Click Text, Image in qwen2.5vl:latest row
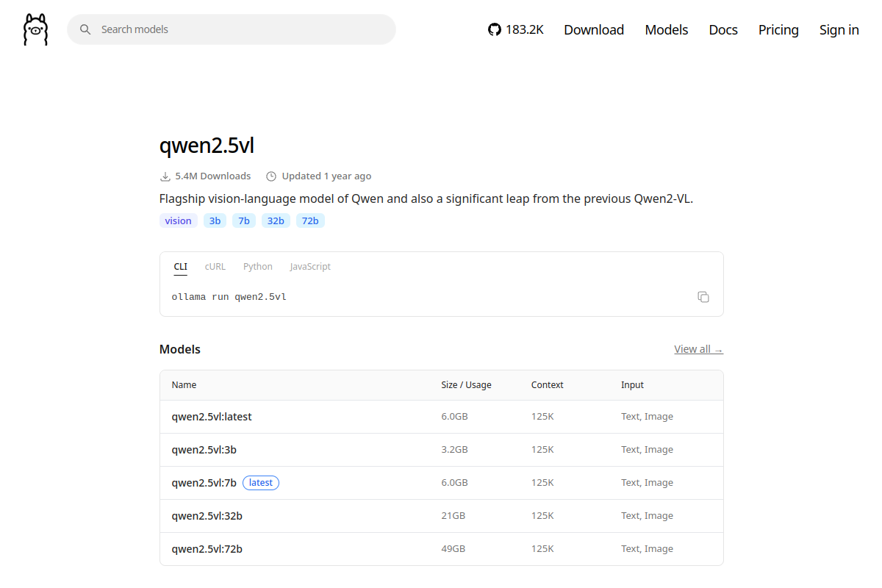Image resolution: width=882 pixels, height=588 pixels. 647,417
